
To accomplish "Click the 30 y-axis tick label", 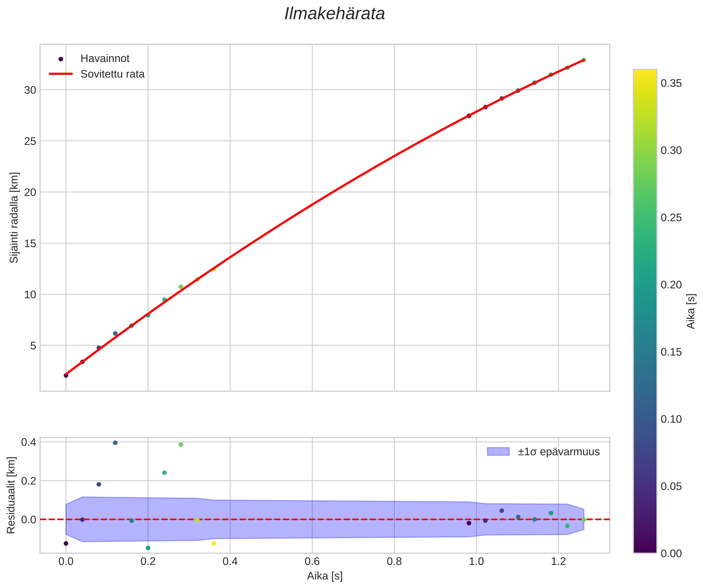I will 30,90.
